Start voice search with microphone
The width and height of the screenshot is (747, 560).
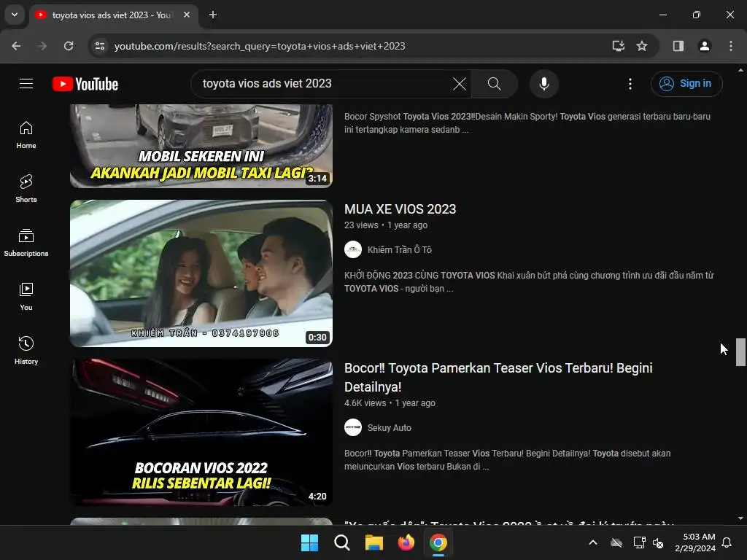tap(543, 84)
